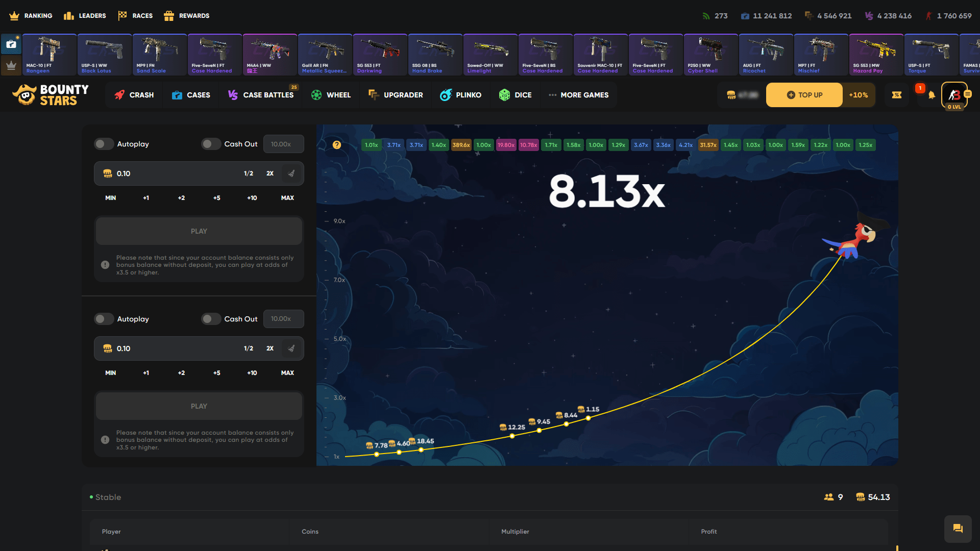Screen dimensions: 980x551
Task: Open the promo ticket percent icon near Top Up
Action: tap(897, 95)
